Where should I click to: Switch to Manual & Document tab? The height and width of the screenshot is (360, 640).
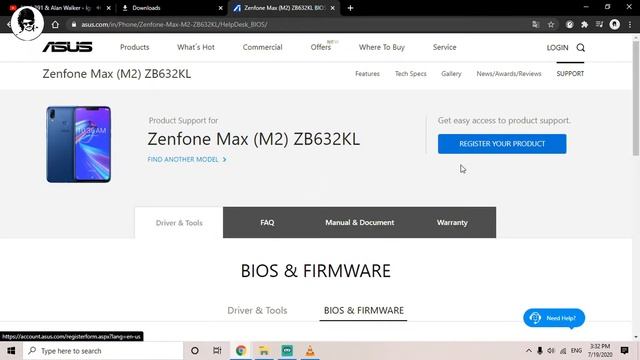(x=360, y=222)
